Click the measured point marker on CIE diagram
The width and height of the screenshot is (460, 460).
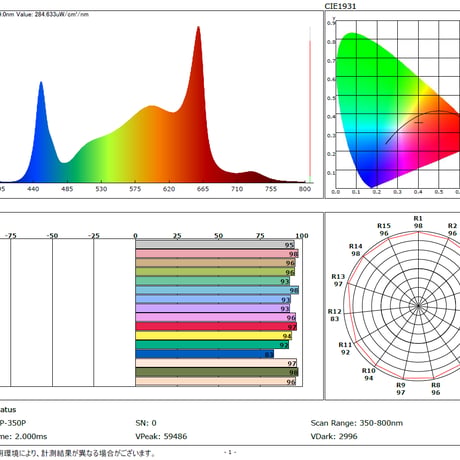coord(419,123)
